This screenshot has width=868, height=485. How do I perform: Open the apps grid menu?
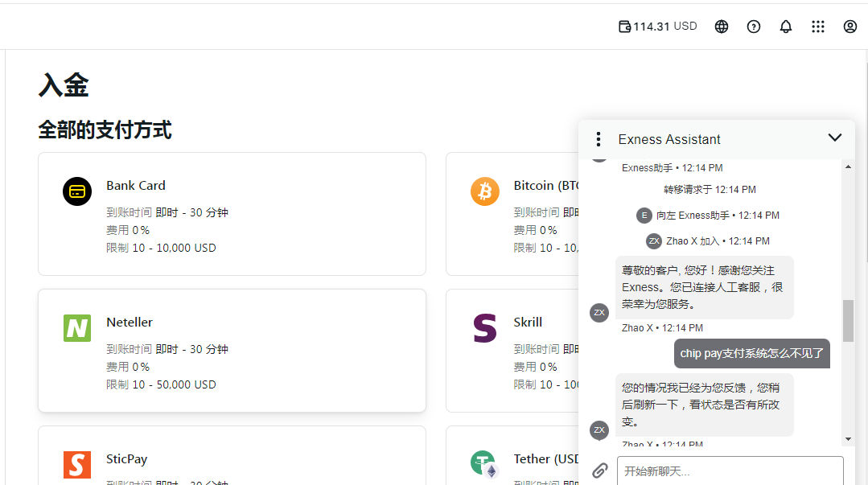coord(817,27)
